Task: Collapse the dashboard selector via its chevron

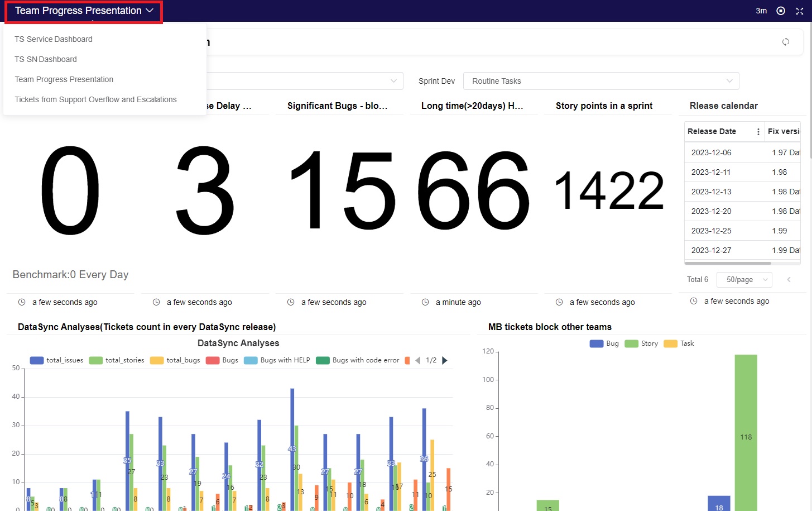Action: pyautogui.click(x=148, y=10)
